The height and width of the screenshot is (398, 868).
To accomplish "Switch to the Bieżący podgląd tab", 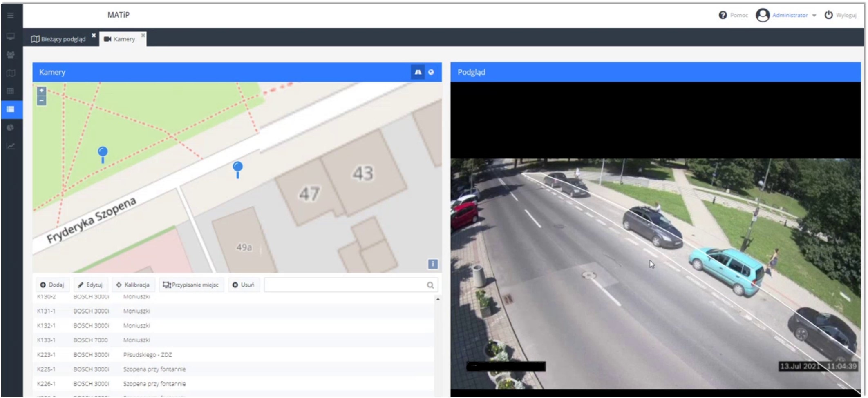I will pos(58,39).
